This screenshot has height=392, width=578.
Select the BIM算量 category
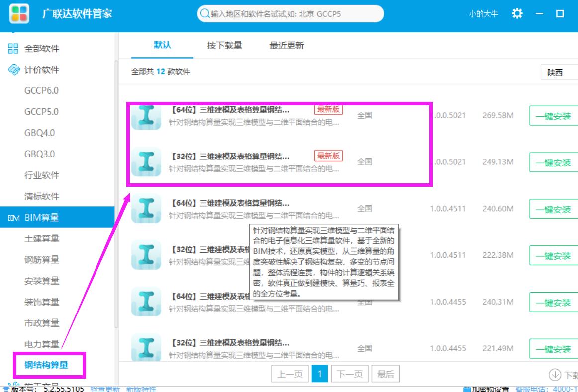pos(57,217)
